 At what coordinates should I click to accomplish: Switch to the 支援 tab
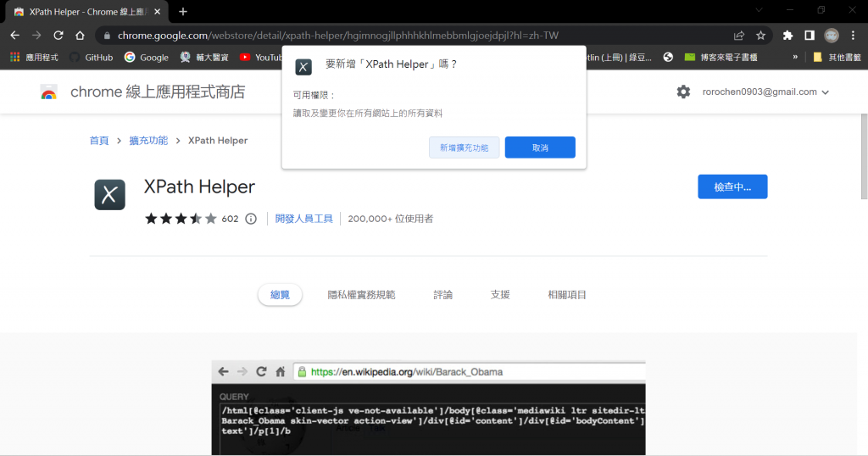tap(500, 295)
